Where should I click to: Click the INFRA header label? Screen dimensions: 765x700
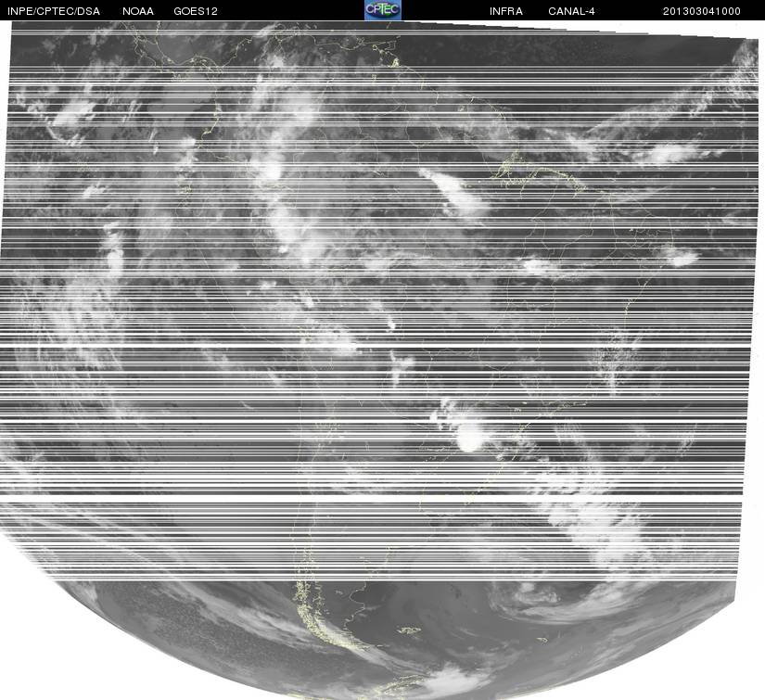(506, 11)
